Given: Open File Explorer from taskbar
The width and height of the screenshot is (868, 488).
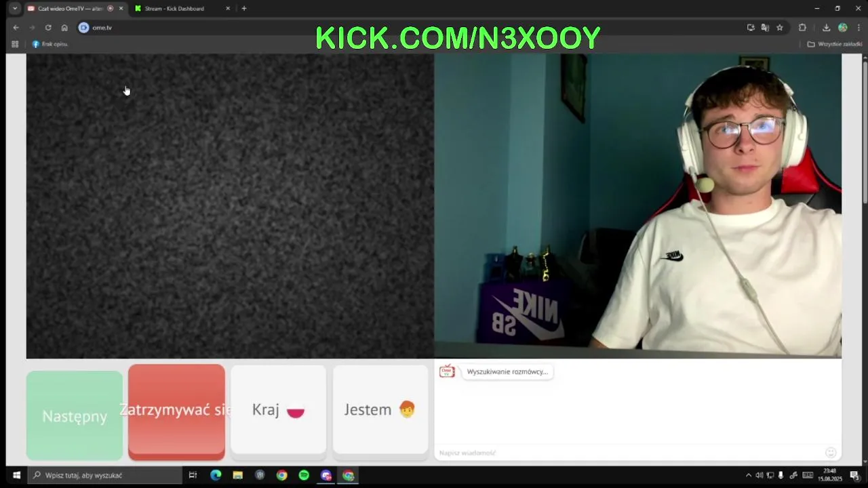Looking at the screenshot, I should click(237, 475).
